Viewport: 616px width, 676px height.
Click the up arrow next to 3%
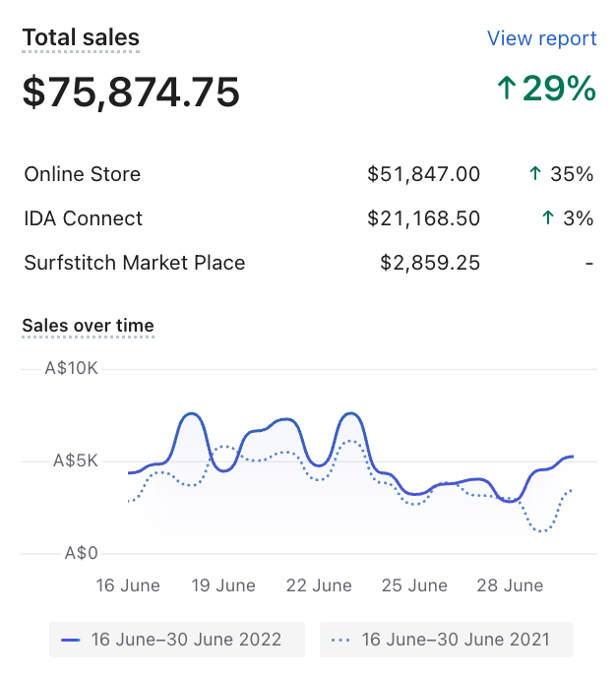pos(547,218)
